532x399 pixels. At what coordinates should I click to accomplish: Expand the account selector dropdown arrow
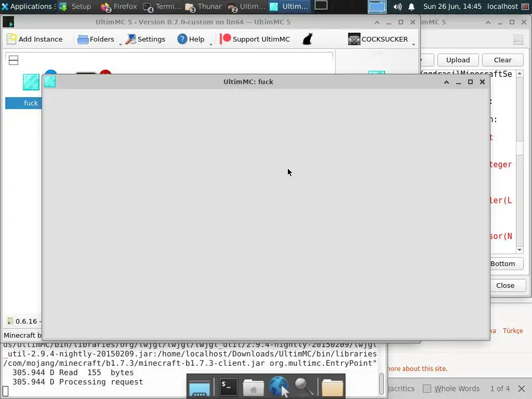(413, 44)
